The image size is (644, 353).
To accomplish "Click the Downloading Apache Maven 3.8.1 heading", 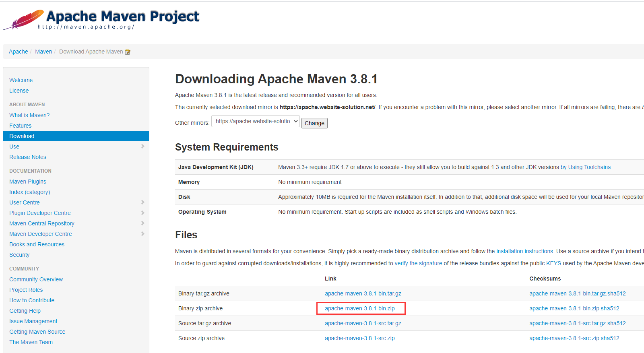I will [276, 79].
